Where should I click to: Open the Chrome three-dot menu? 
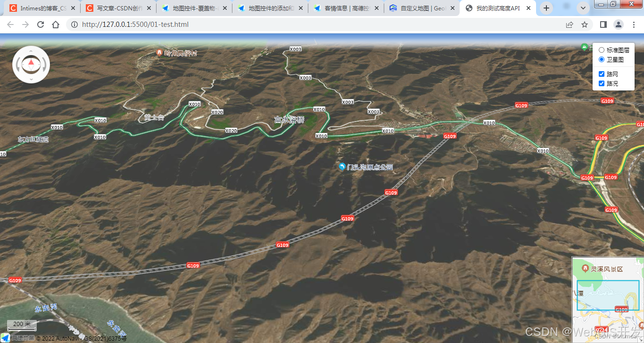(634, 24)
